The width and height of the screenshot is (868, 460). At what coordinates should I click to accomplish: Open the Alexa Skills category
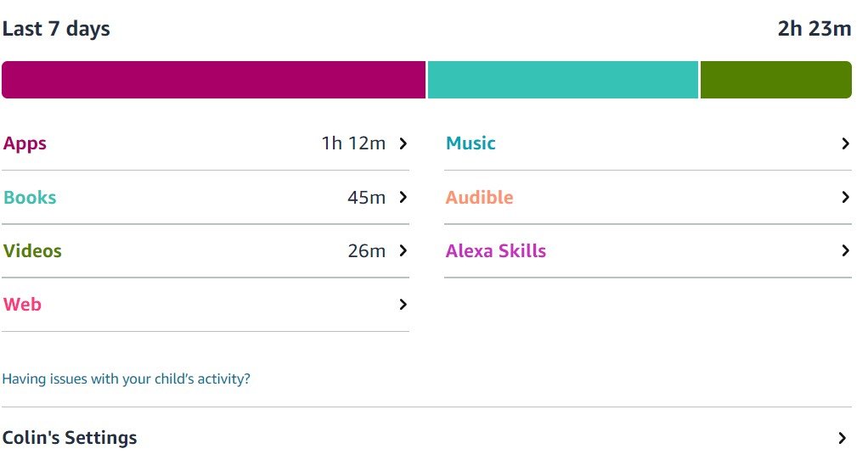495,251
